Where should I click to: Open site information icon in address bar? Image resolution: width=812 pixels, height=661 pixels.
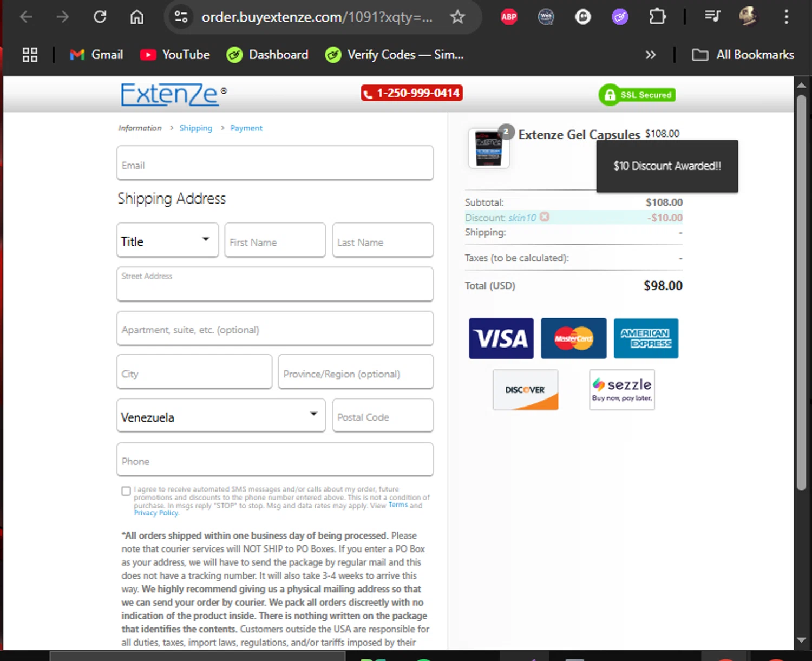tap(181, 17)
